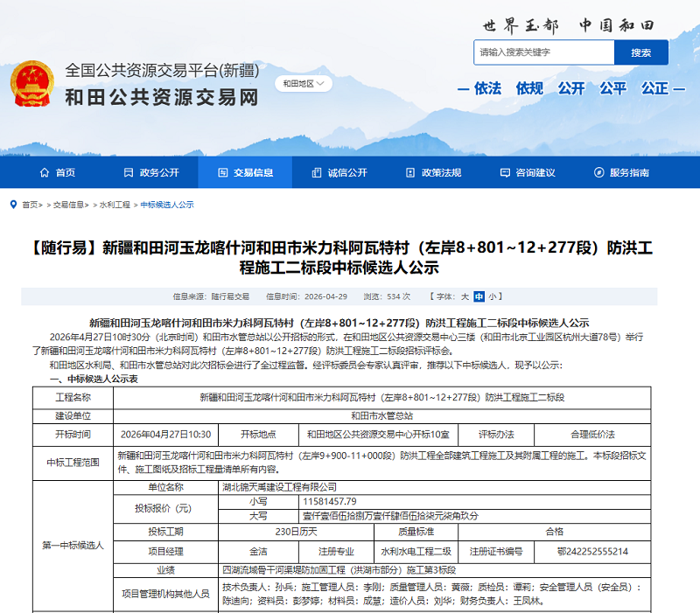Click the 和田公共资源交易网 site title
This screenshot has height=613, width=700.
pyautogui.click(x=162, y=97)
